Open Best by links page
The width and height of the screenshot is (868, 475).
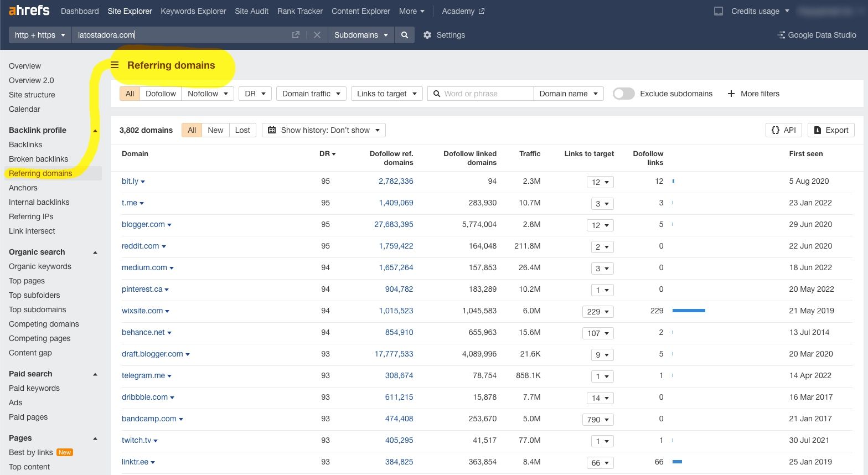pos(31,452)
